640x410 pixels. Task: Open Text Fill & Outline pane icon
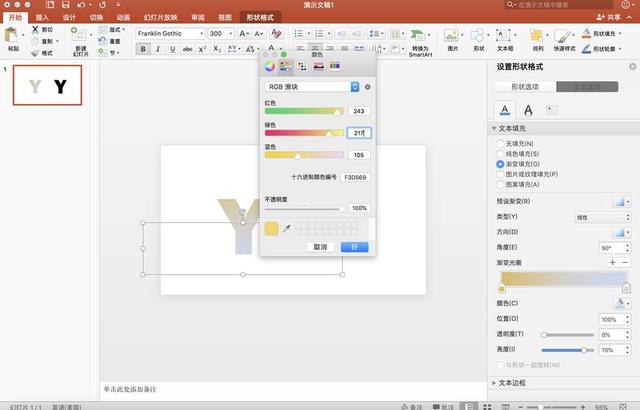click(x=504, y=110)
